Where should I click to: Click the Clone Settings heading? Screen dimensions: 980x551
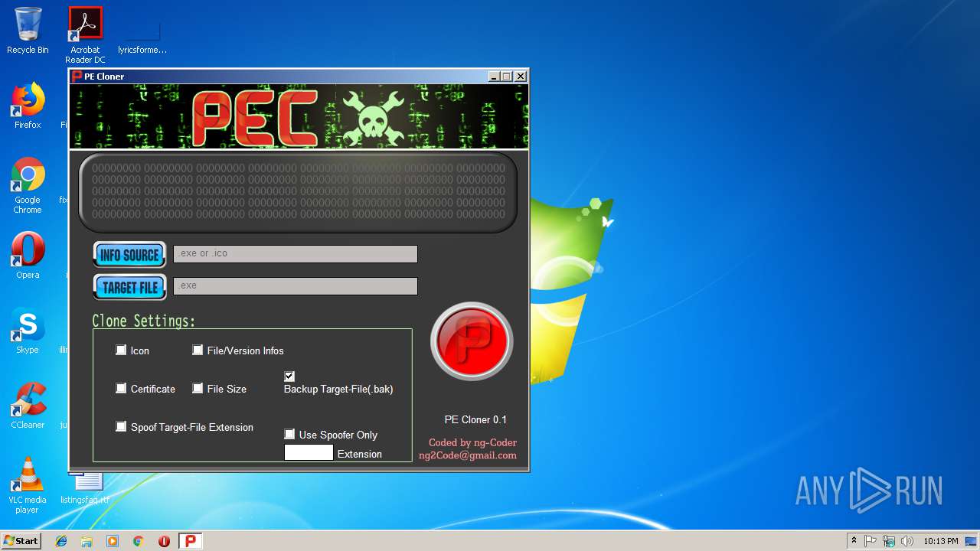point(144,321)
